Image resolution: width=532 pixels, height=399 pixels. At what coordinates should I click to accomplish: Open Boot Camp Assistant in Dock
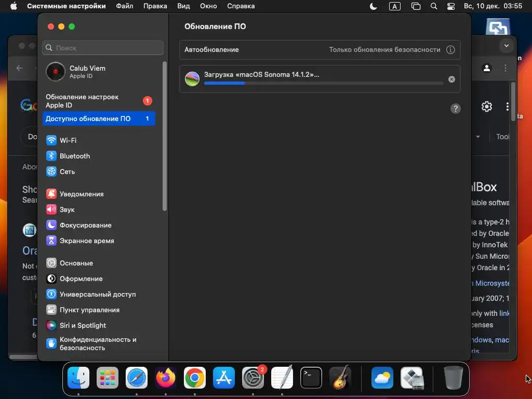[x=411, y=377]
